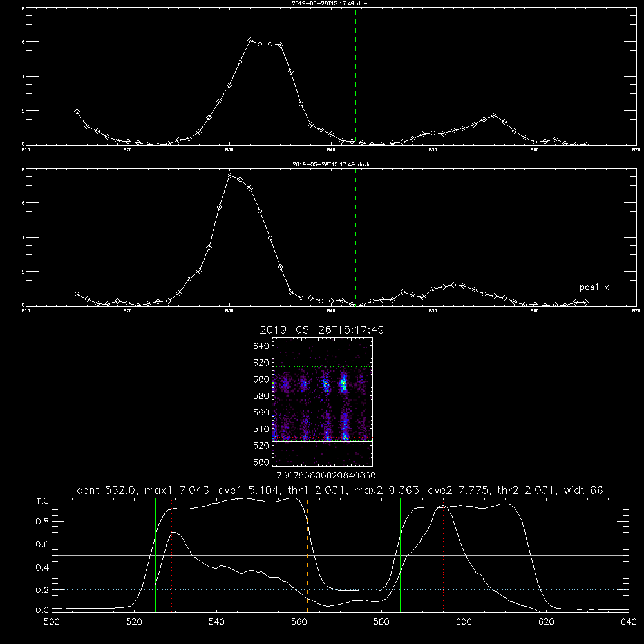Click the "580" x-axis label of bottom plot
The height and width of the screenshot is (644, 644).
[381, 622]
